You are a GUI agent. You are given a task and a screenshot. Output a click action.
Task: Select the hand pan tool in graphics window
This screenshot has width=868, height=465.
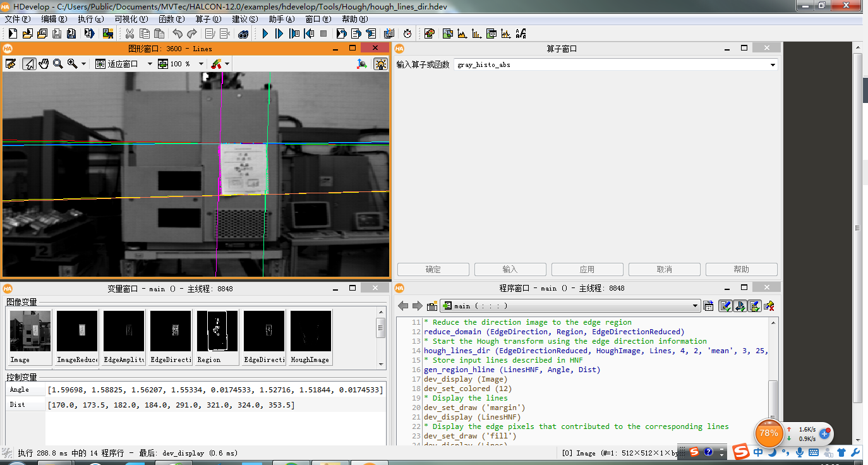click(44, 63)
